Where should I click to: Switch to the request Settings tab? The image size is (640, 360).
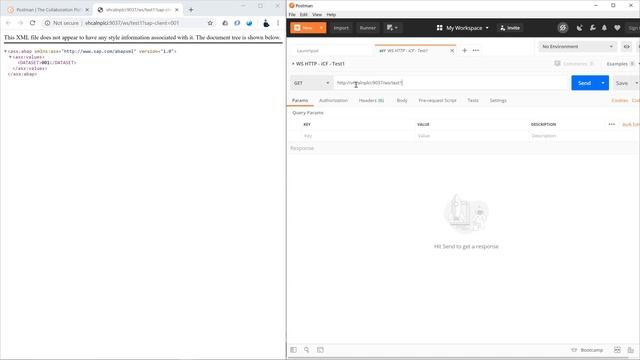[x=498, y=100]
